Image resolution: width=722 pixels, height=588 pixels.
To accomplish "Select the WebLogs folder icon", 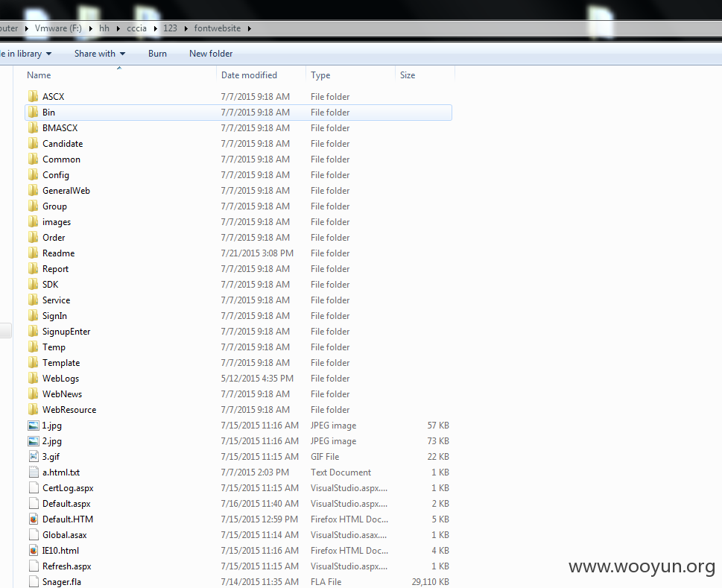I will click(33, 378).
